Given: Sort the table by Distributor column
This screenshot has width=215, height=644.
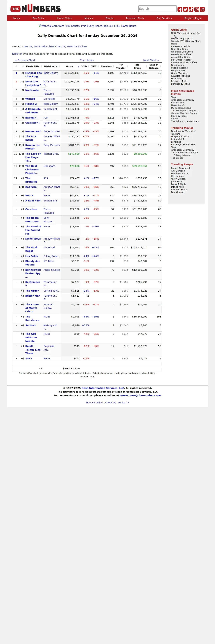Looking at the screenshot, I should pyautogui.click(x=52, y=66).
